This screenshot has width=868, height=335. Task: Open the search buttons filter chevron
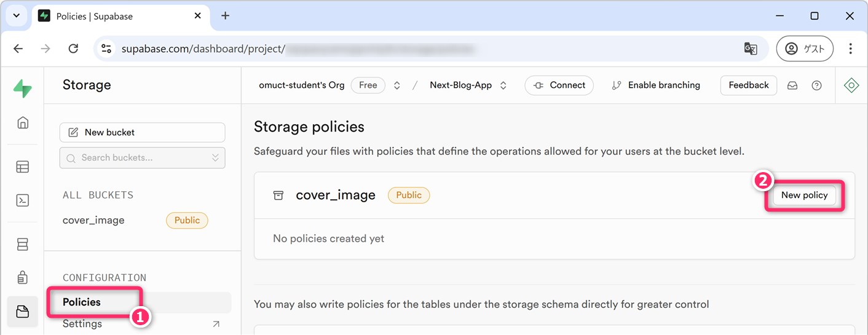pyautogui.click(x=215, y=158)
